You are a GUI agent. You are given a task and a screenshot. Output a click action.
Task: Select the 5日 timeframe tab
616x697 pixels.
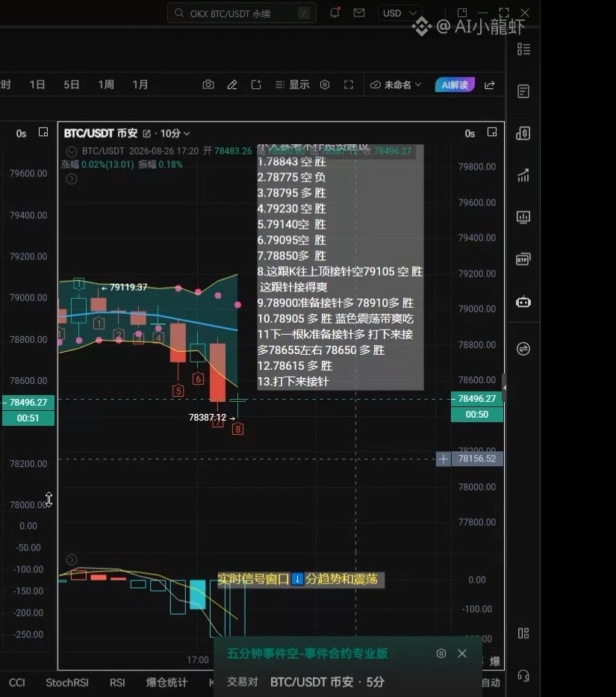(x=71, y=84)
